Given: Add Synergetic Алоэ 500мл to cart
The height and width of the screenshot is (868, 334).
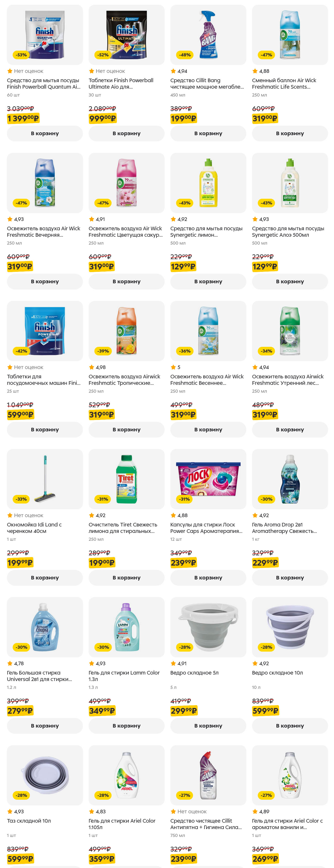Looking at the screenshot, I should [x=290, y=281].
